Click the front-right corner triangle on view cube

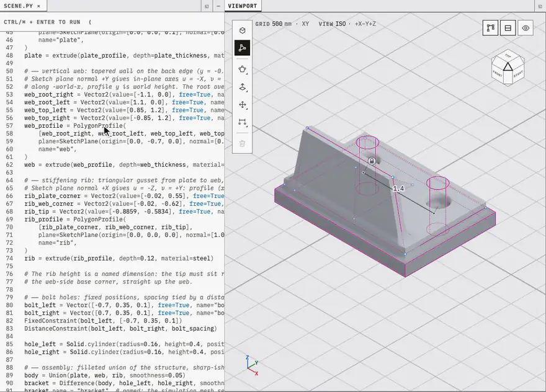(508, 66)
